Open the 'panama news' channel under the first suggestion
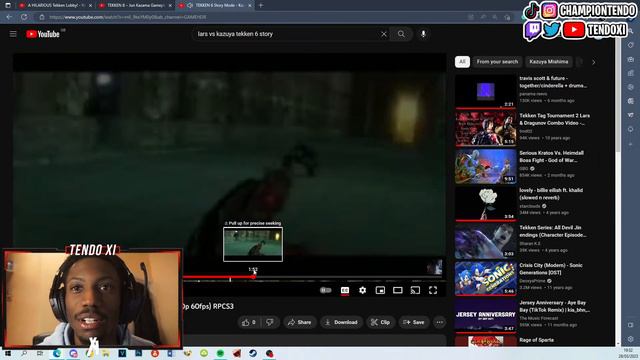 click(x=533, y=93)
